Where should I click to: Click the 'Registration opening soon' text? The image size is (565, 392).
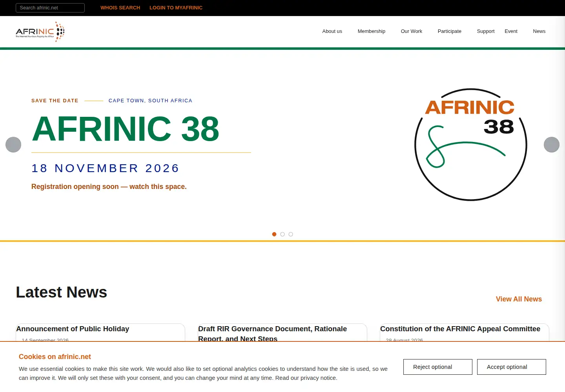click(x=109, y=187)
